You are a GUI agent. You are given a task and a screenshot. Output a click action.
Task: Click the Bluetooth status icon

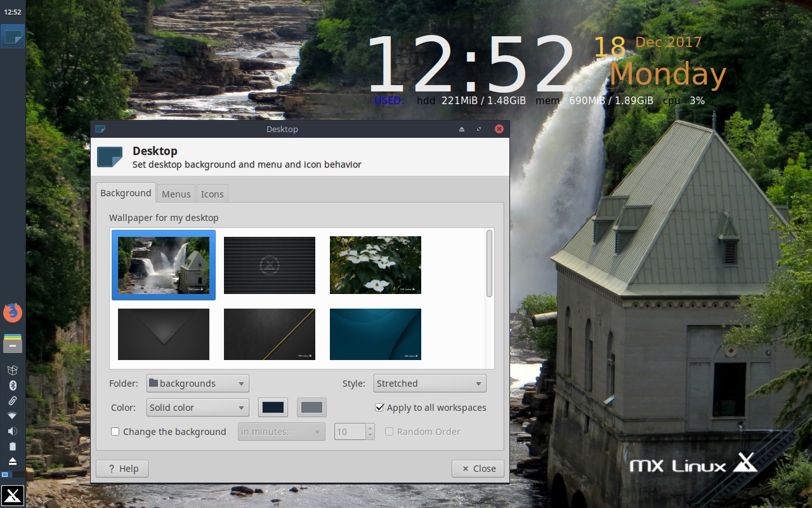(13, 385)
